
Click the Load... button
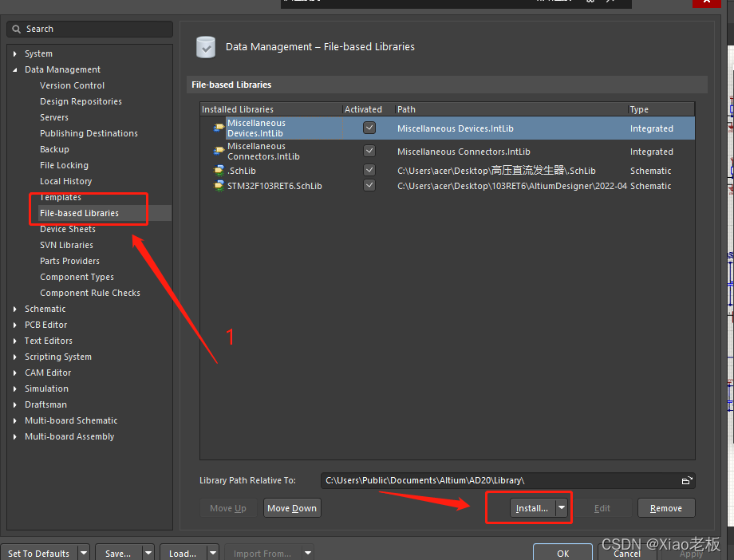183,553
